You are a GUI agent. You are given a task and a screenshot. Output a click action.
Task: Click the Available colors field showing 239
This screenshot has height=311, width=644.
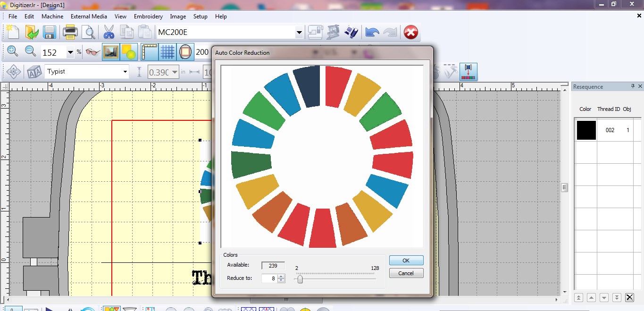coord(273,265)
